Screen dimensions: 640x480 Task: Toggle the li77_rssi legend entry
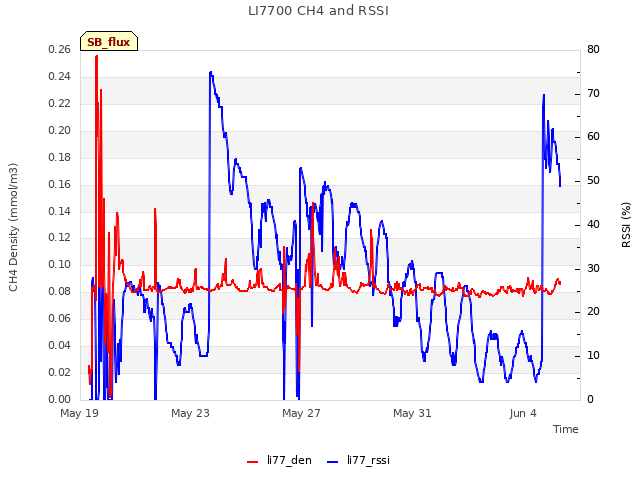point(358,460)
